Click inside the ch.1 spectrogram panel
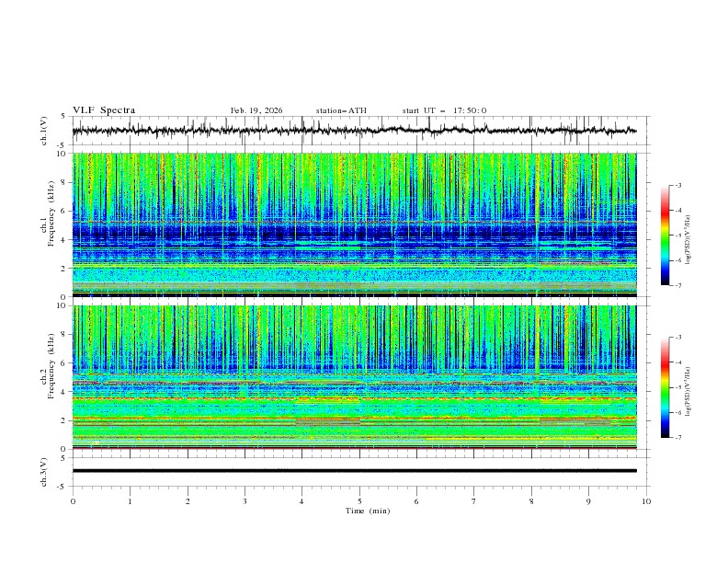728x563 pixels. coord(354,224)
